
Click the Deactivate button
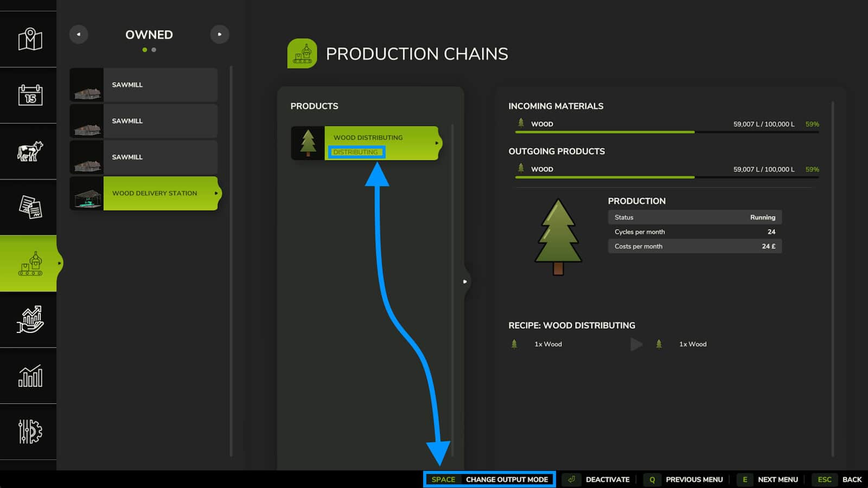pos(597,479)
